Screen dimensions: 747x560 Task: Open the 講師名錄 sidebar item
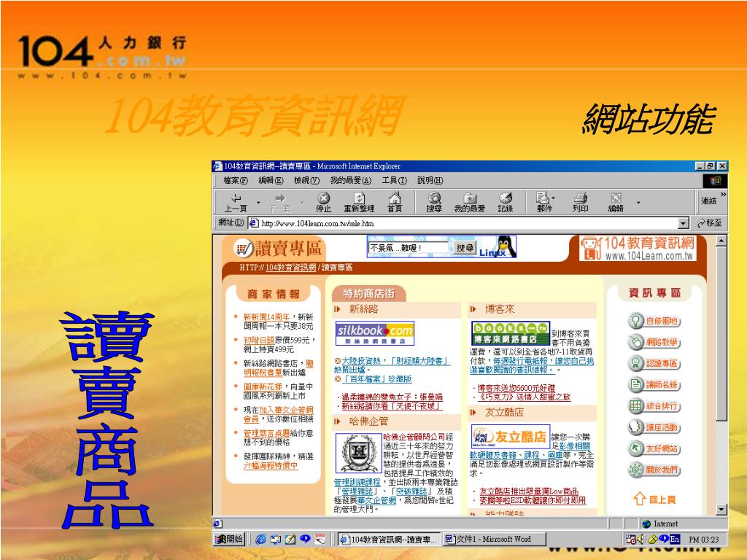[654, 385]
